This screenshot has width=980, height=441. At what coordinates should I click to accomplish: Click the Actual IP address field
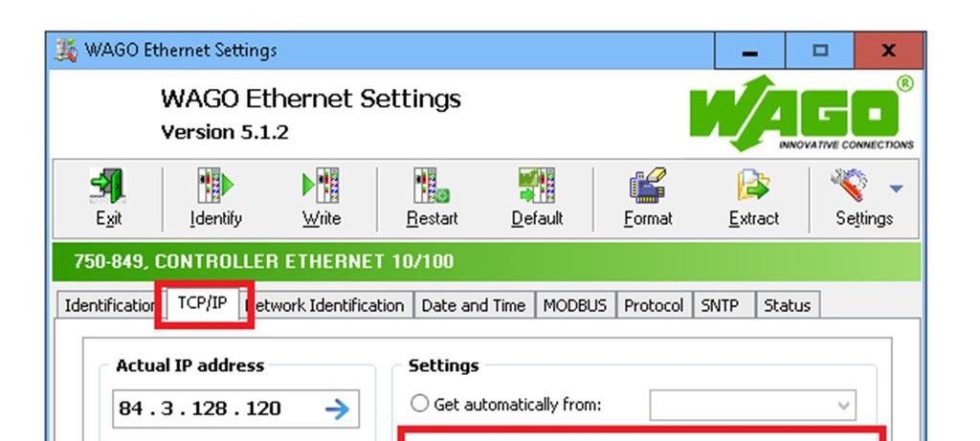(x=235, y=409)
